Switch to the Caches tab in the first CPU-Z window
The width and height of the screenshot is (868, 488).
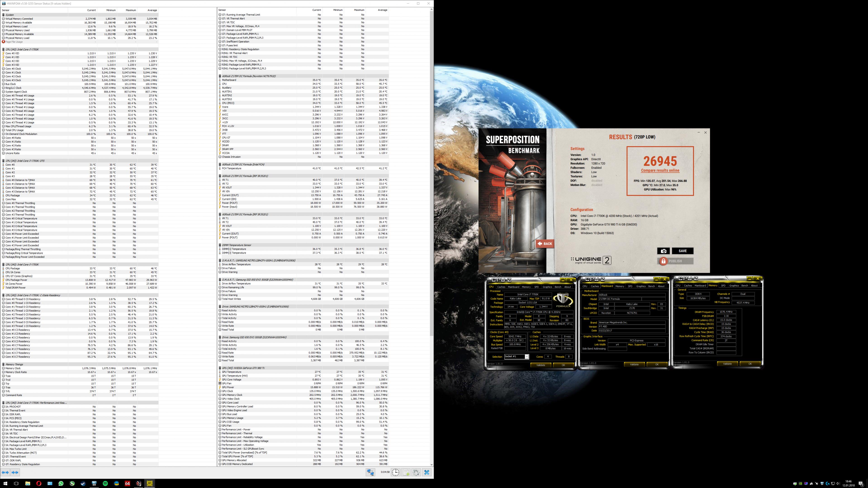(x=501, y=287)
